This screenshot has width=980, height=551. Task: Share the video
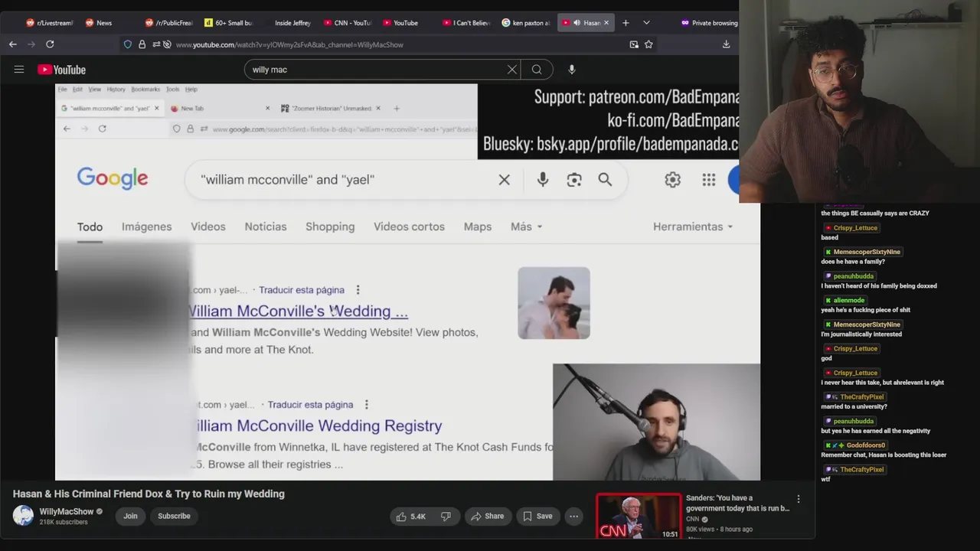487,517
